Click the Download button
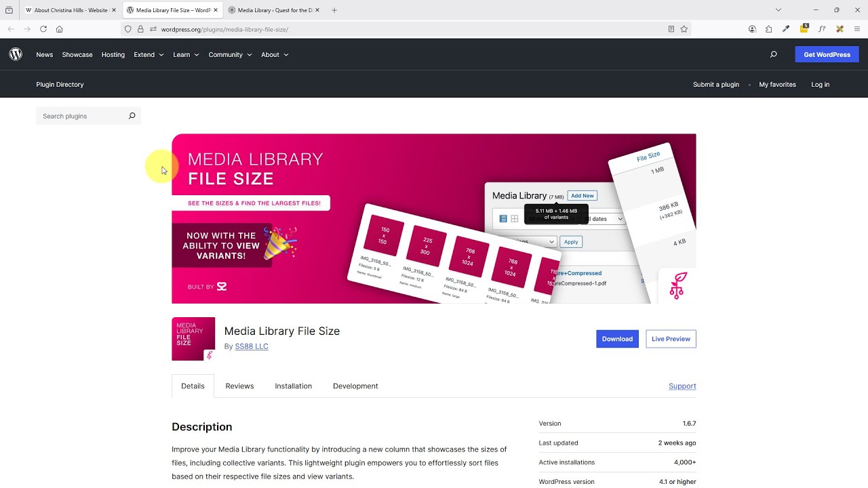Viewport: 868px width, 488px height. pyautogui.click(x=617, y=339)
